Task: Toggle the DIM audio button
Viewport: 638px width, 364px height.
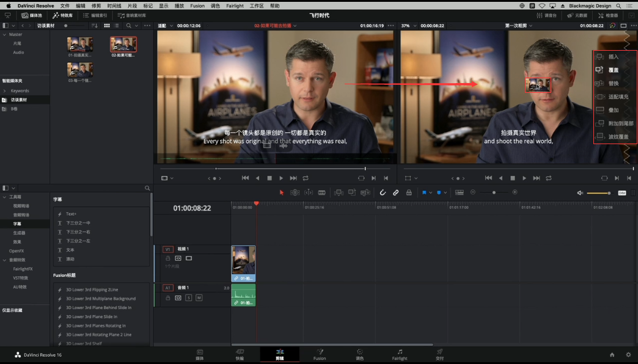Action: click(621, 193)
